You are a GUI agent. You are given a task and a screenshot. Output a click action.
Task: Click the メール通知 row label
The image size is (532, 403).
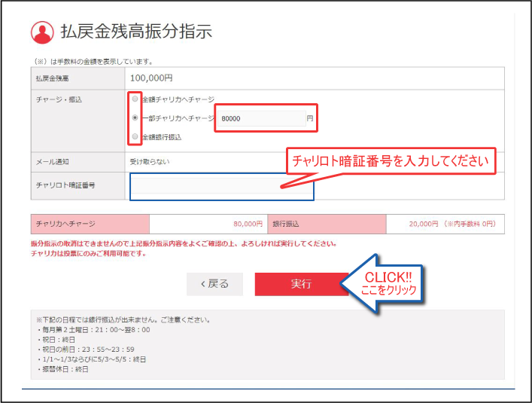point(52,162)
